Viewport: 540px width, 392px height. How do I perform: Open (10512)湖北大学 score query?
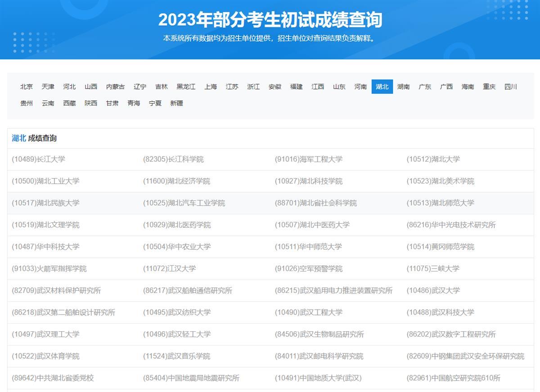point(433,159)
